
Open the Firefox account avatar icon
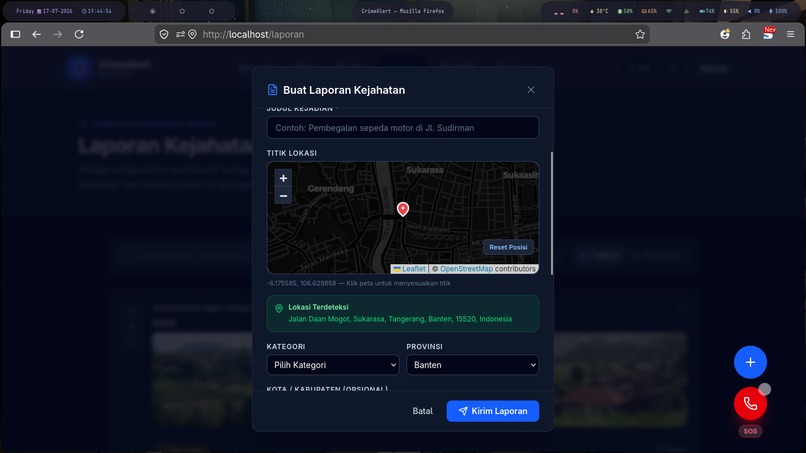tap(725, 34)
